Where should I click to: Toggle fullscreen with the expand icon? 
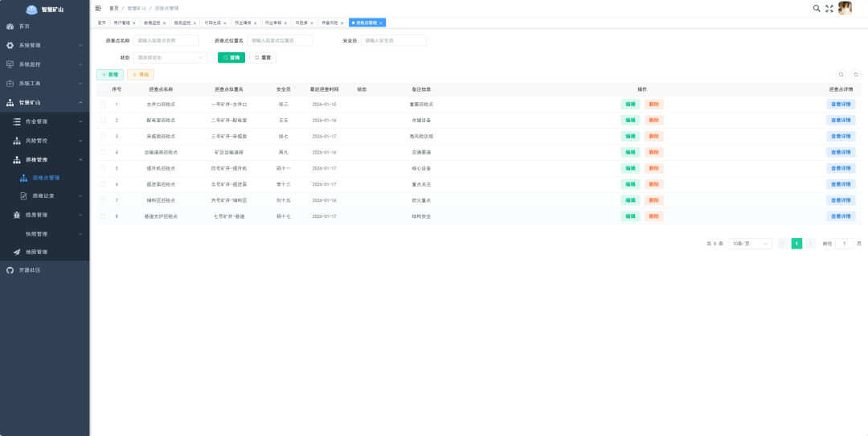[x=829, y=8]
